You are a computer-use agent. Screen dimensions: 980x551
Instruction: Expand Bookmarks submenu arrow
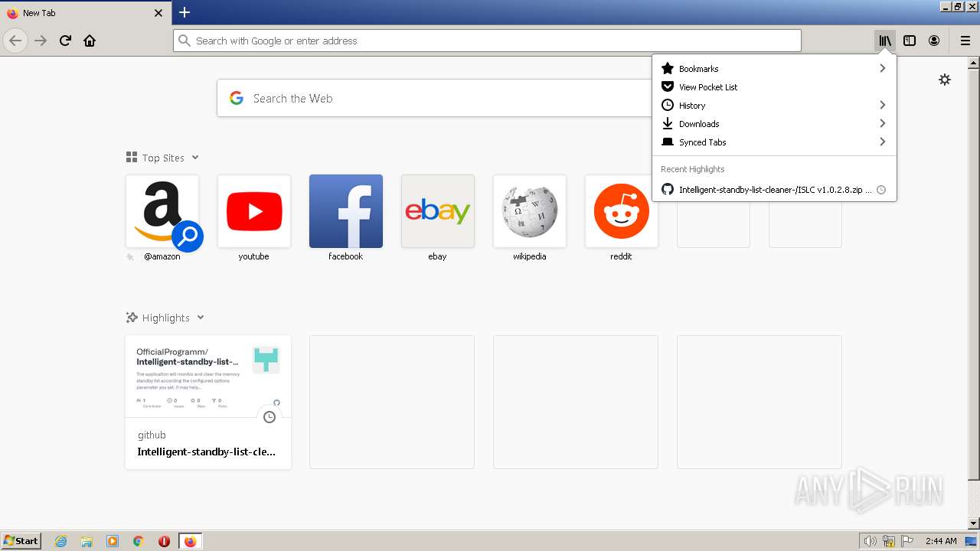(882, 68)
